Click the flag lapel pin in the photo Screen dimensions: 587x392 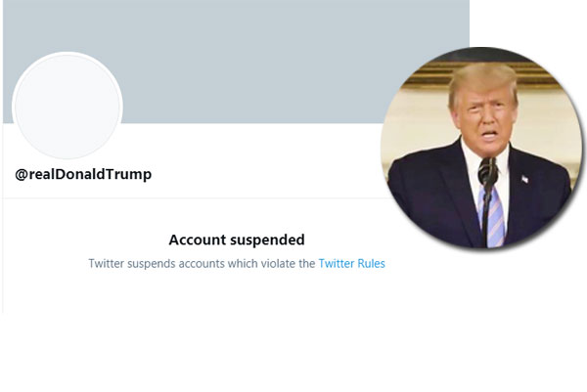click(524, 179)
